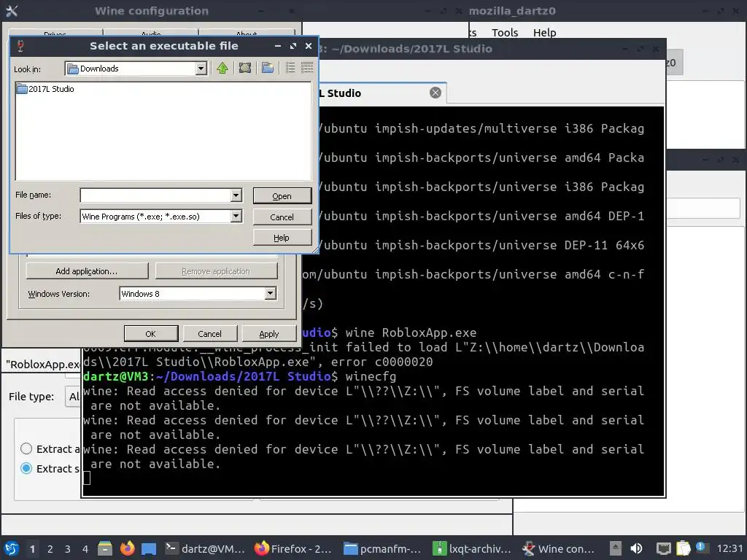Focus the dartz@VM terminal taskbar entry
747x560 pixels.
205,548
